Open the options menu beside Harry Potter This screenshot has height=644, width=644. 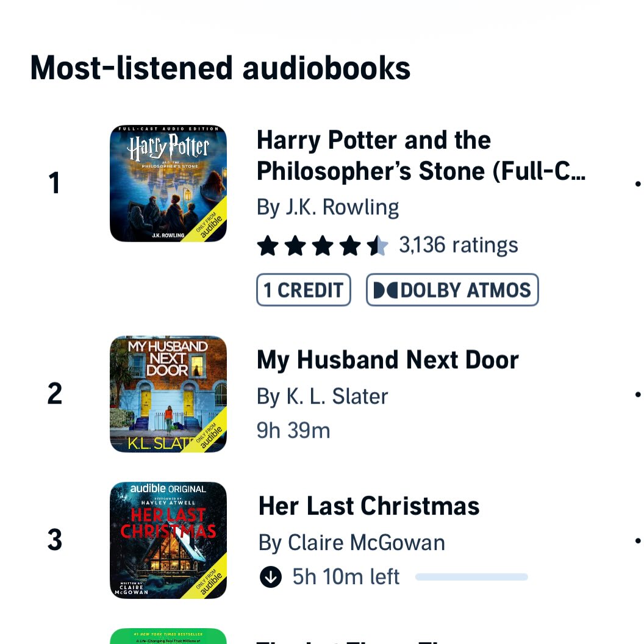coord(638,183)
